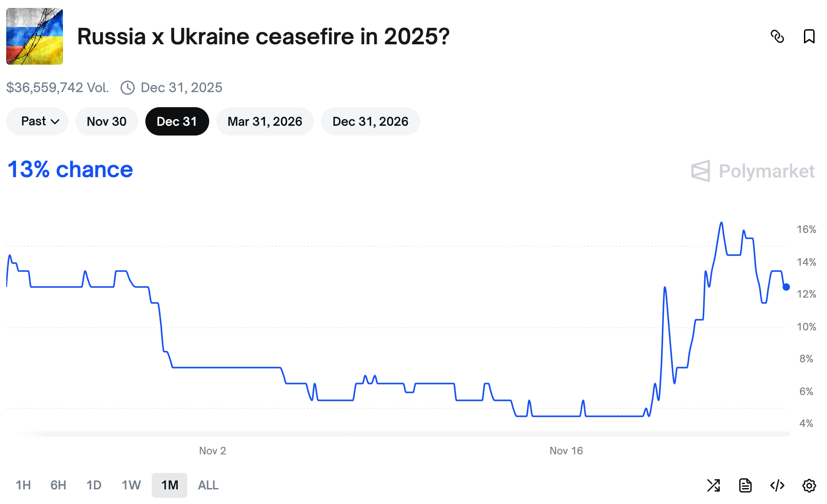Click the shuffle arrows icon

714,485
